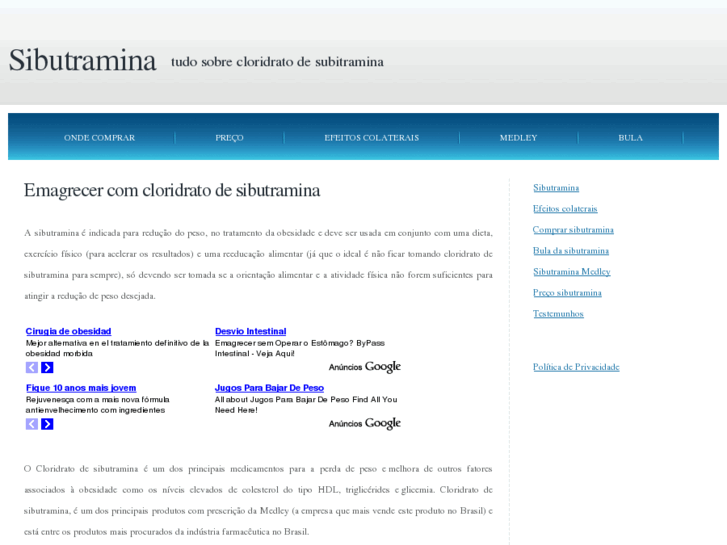Open the Anúncios Google label beside Jugos Para Bajar ad
Image resolution: width=727 pixels, height=545 pixels.
click(364, 423)
